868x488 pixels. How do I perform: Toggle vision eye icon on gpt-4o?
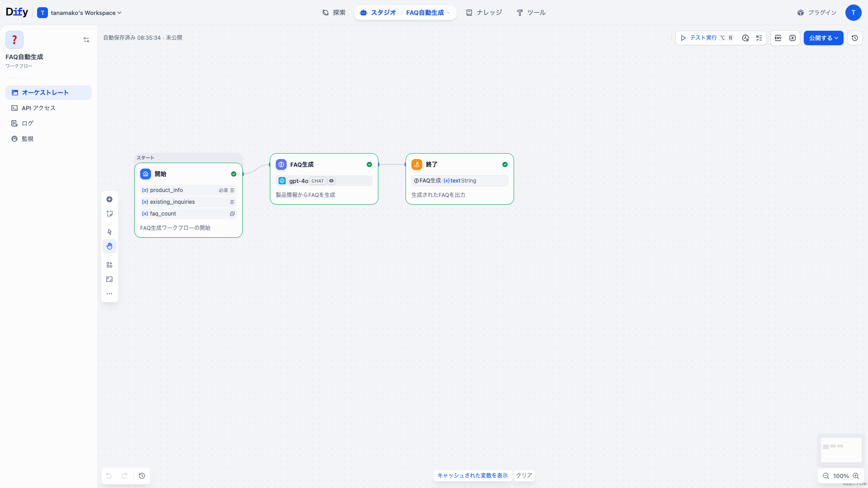[331, 181]
